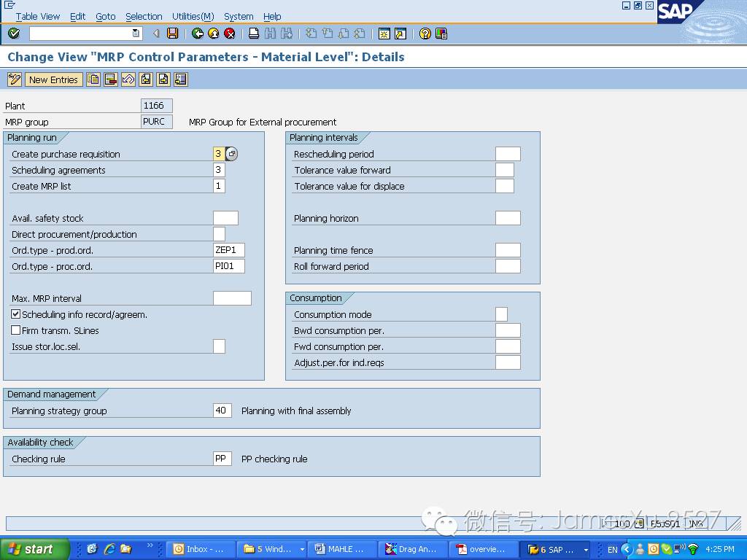747x560 pixels.
Task: Open the System menu
Action: (239, 17)
